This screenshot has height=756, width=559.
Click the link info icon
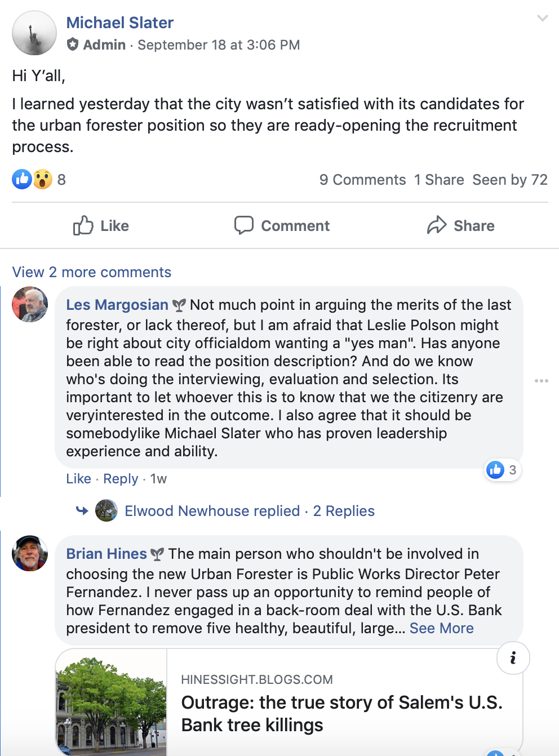tap(513, 658)
